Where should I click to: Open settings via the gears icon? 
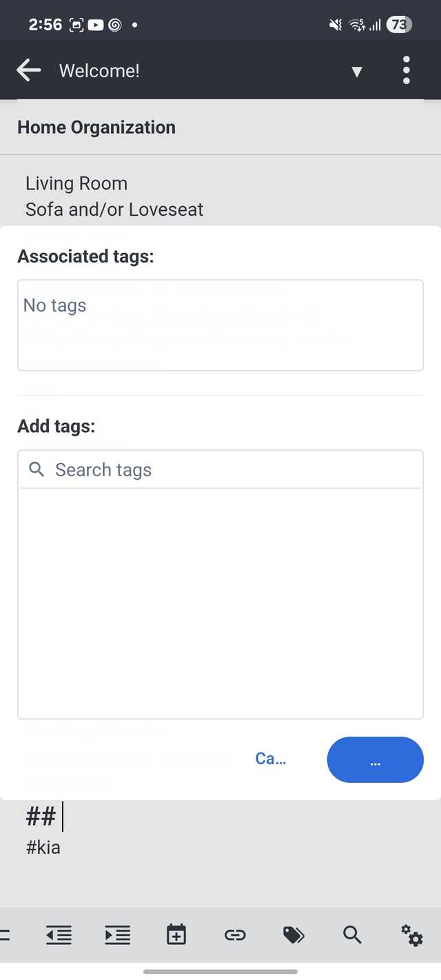(412, 935)
